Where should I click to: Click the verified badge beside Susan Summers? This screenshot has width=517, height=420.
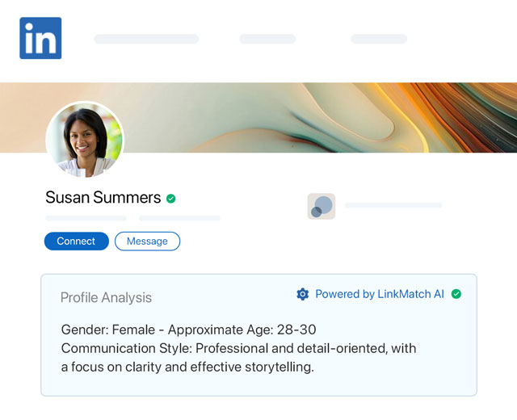(170, 198)
